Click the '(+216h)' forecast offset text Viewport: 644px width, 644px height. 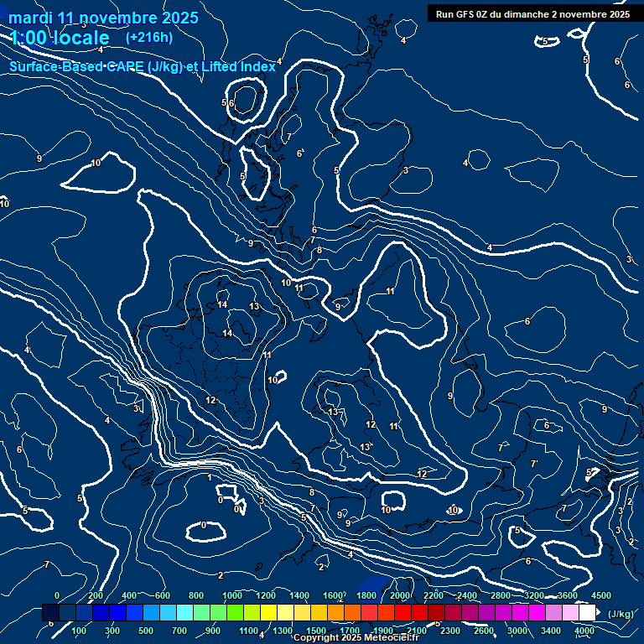[x=149, y=38]
